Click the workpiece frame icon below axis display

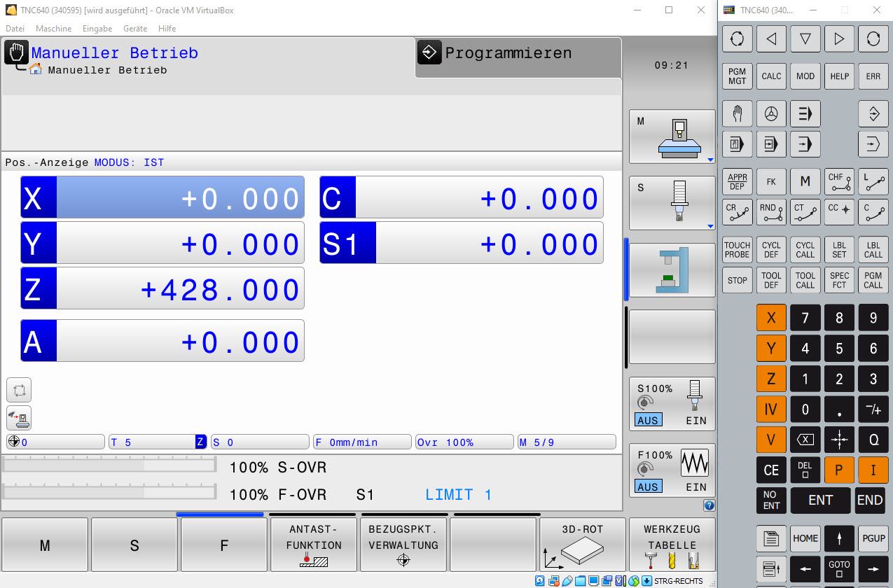pos(19,390)
